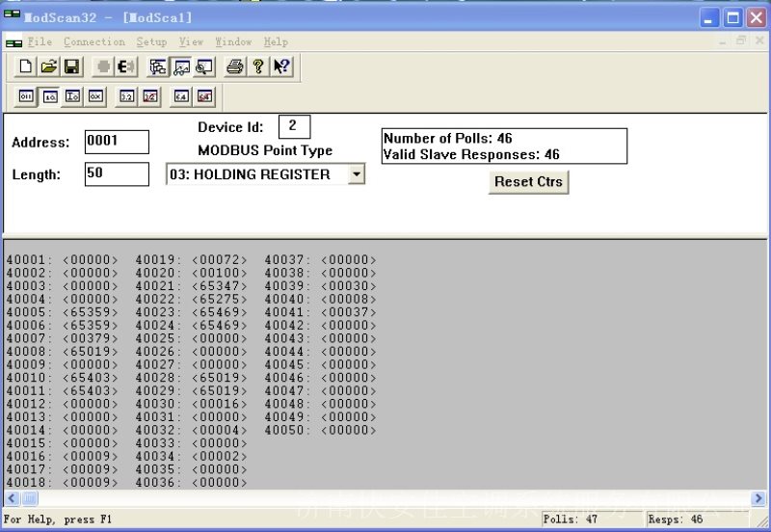Switch display to hexadecimal format icon
771x532 pixels.
click(95, 96)
